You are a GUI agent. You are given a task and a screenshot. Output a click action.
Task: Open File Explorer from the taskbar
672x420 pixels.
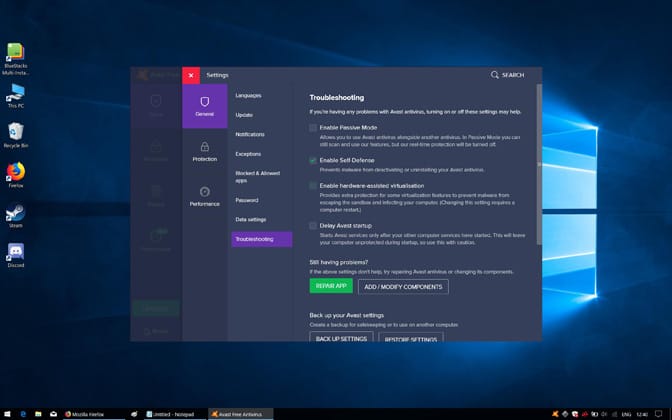(x=38, y=414)
